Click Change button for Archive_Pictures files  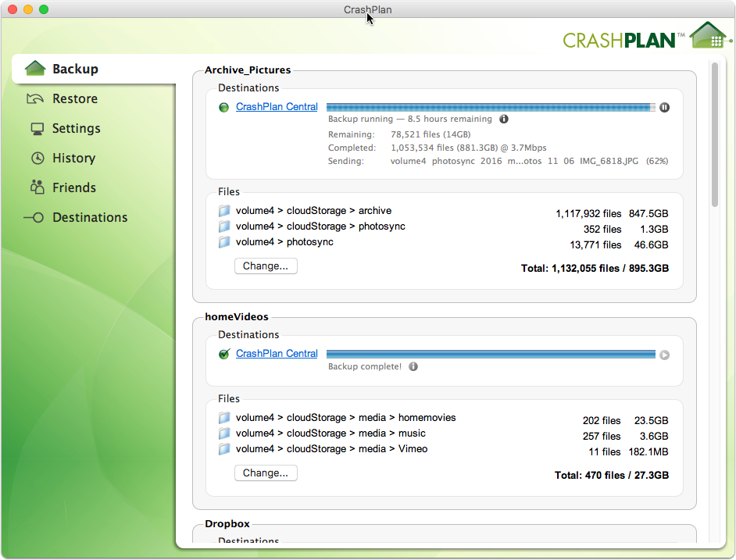tap(266, 266)
